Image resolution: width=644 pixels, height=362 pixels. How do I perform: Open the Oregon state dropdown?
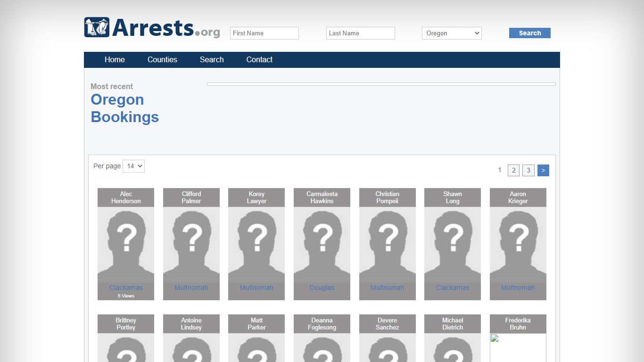(x=452, y=33)
